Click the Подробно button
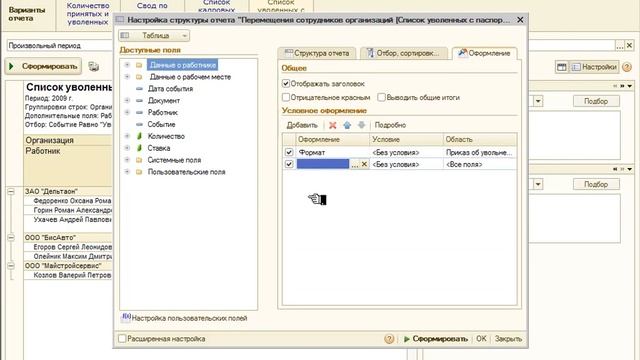The width and height of the screenshot is (640, 360). pyautogui.click(x=390, y=125)
